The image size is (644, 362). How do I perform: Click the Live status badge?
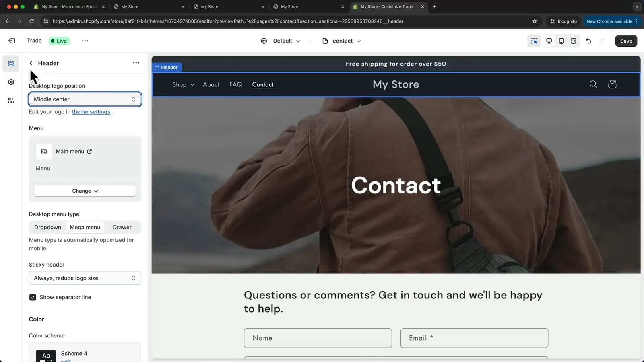pyautogui.click(x=59, y=41)
